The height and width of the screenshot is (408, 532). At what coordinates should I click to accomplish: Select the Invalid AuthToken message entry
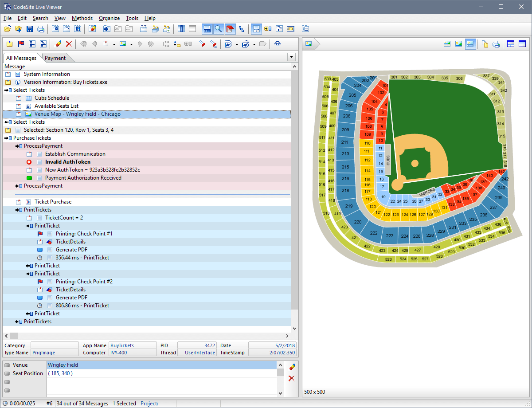coord(67,162)
